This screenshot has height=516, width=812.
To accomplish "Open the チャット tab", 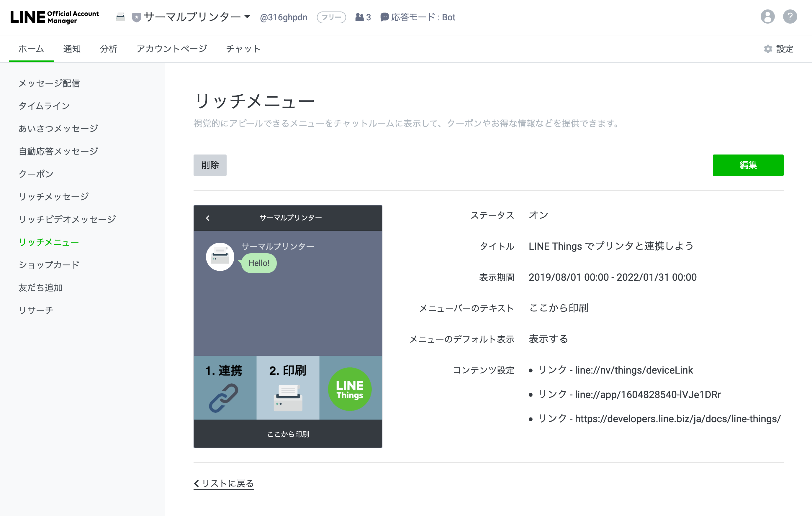I will tap(243, 49).
